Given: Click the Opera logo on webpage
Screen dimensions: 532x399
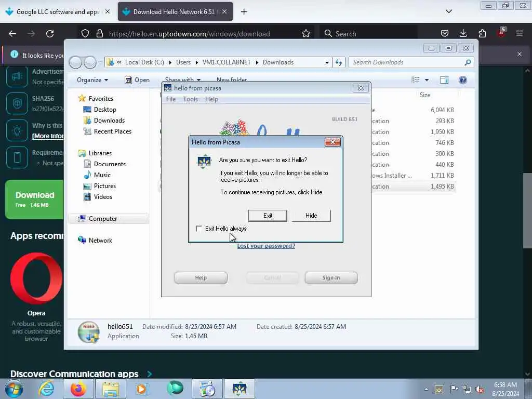Looking at the screenshot, I should (x=36, y=278).
